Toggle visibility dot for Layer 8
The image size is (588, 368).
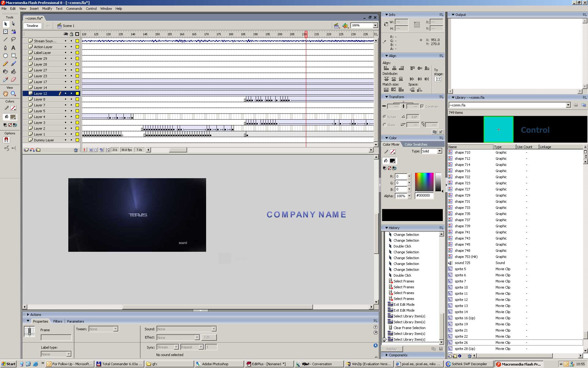coord(65,99)
